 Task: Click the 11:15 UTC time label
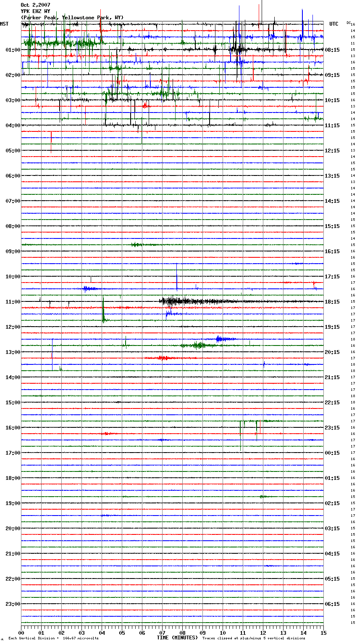coord(332,126)
